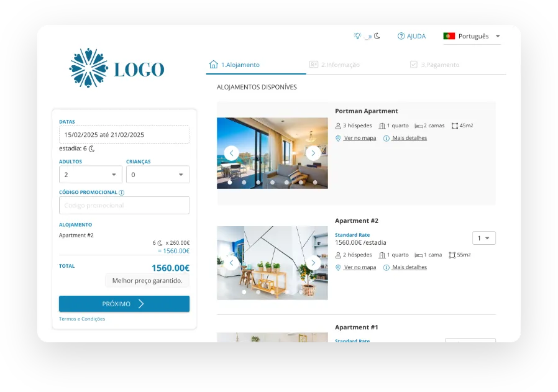558x392 pixels.
Task: Click the Standard Rate label for Apartment #2
Action: pos(352,235)
